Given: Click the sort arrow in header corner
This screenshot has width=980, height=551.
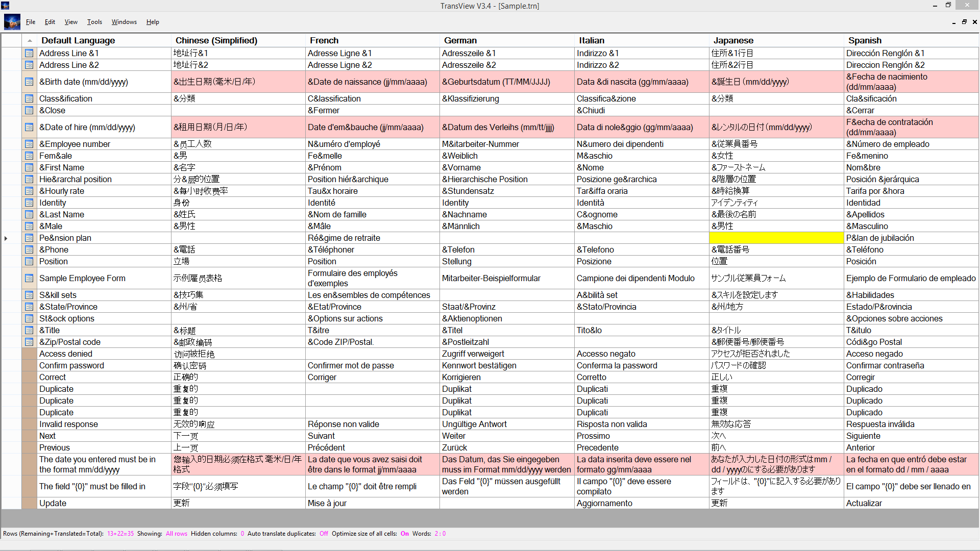Looking at the screenshot, I should point(30,40).
